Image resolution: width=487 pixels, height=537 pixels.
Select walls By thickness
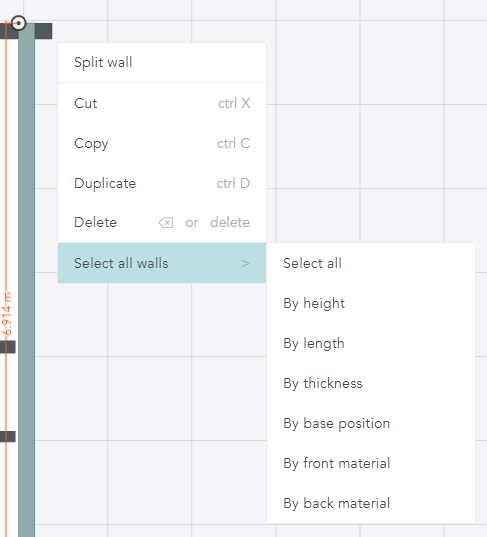point(371,384)
